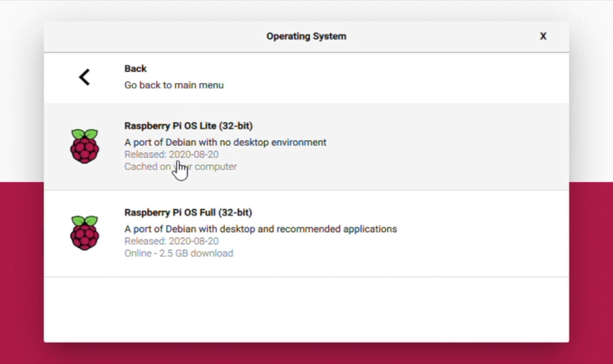Image resolution: width=613 pixels, height=364 pixels.
Task: Choose Raspberry Pi OS Full (32-bit) title
Action: pyautogui.click(x=188, y=212)
